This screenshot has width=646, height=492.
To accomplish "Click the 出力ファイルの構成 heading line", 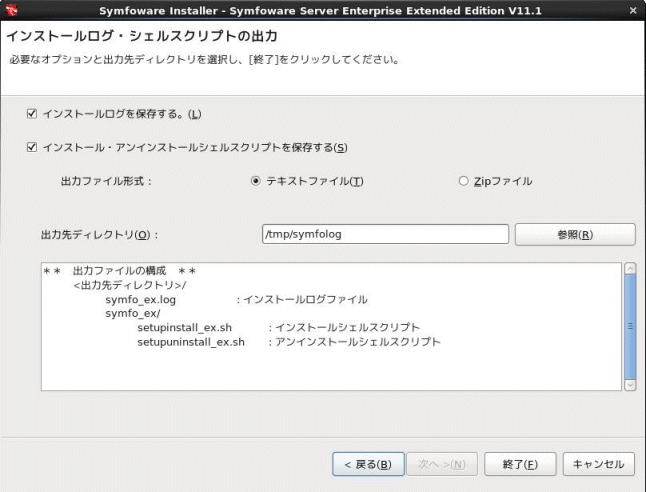I will pyautogui.click(x=119, y=271).
